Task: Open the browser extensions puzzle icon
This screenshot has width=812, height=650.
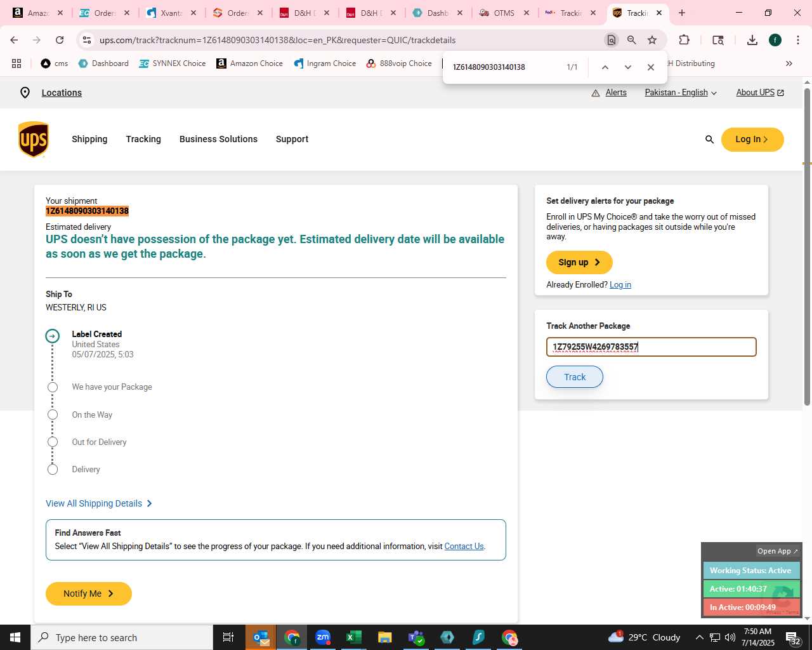Action: [684, 40]
